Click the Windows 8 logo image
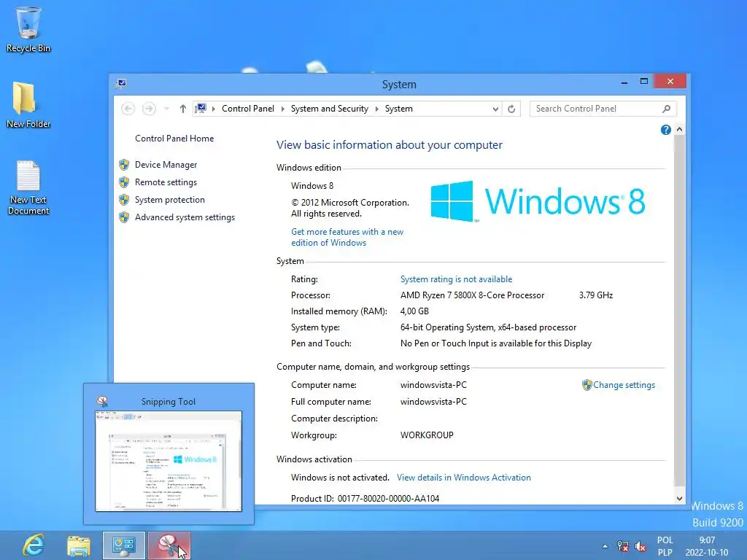This screenshot has width=747, height=560. coord(538,201)
